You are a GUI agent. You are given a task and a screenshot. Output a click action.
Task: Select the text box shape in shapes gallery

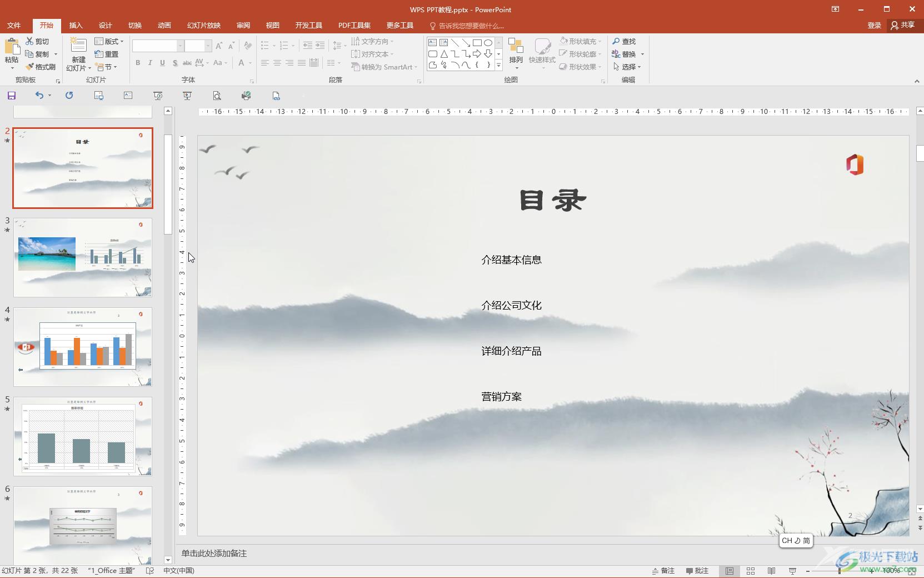[433, 43]
